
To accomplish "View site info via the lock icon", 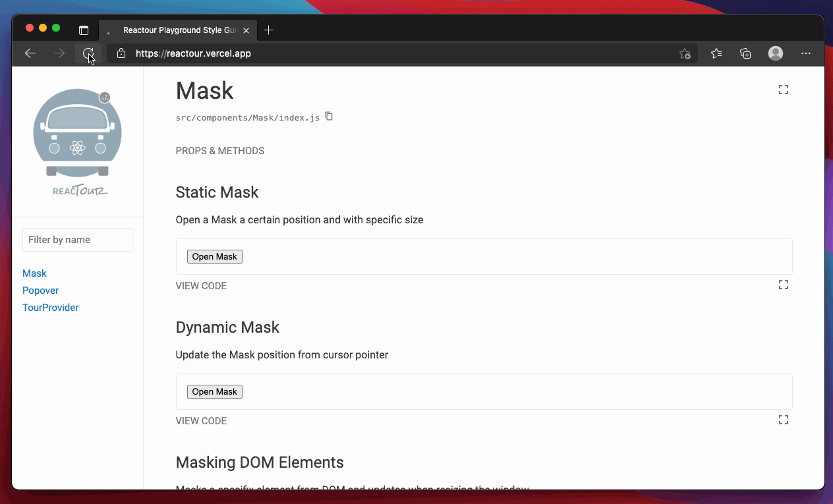I will [120, 53].
